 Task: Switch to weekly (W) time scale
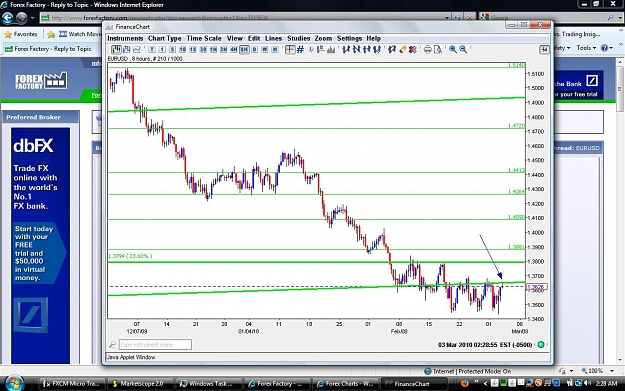click(265, 49)
